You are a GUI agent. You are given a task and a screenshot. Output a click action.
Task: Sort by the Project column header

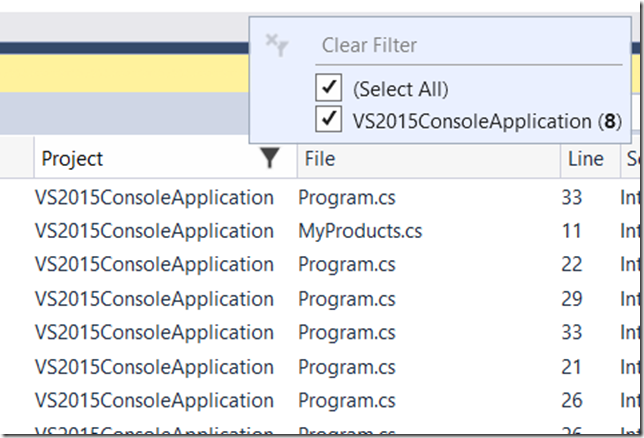click(x=72, y=159)
